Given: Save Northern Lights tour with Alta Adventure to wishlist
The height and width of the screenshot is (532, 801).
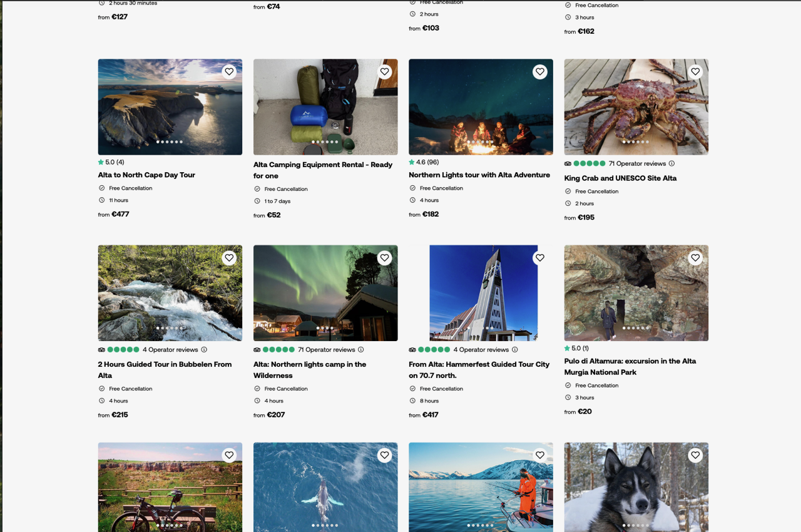Looking at the screenshot, I should click(x=539, y=72).
